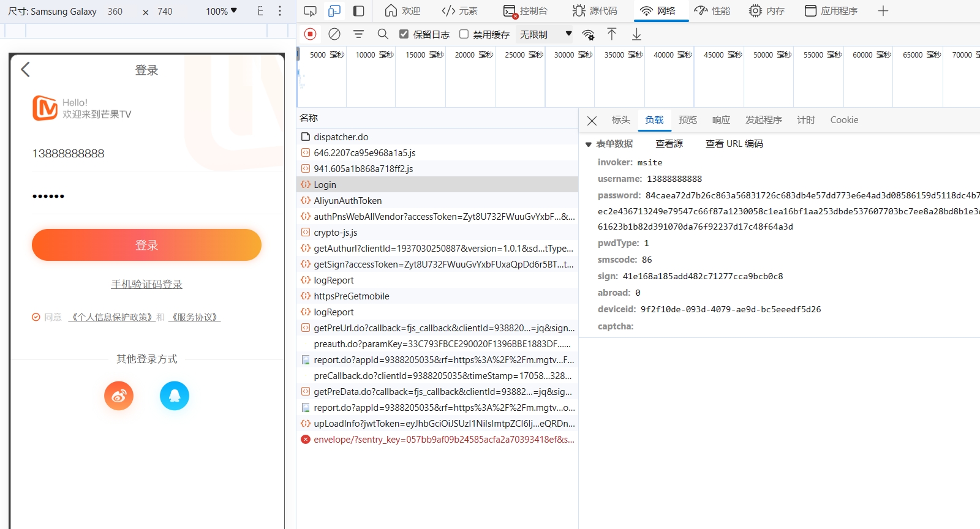Open SMS verification code login link
This screenshot has width=980, height=529.
tap(146, 284)
